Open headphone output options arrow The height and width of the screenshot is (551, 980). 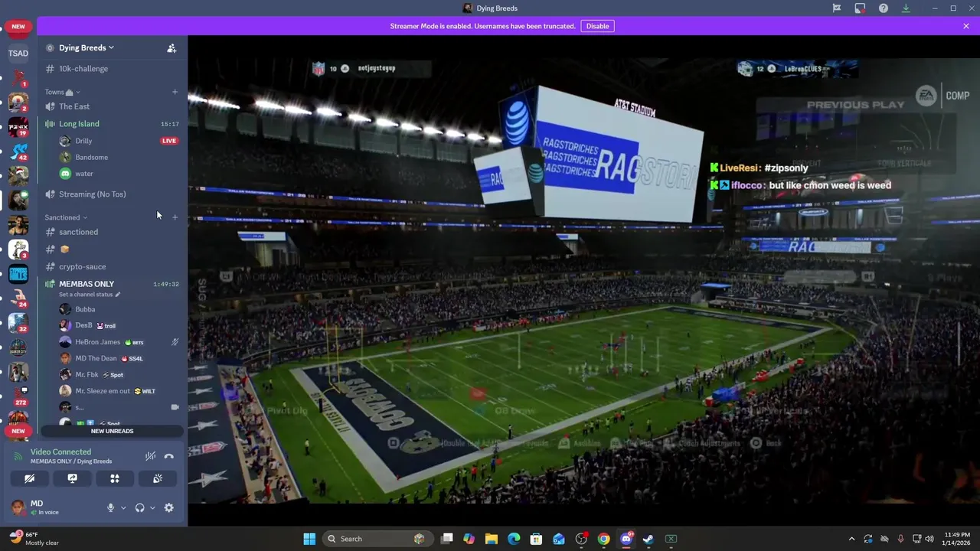(x=152, y=507)
